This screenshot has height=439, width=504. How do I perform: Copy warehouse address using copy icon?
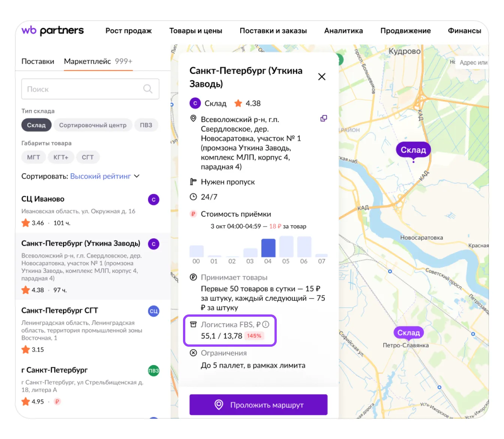[323, 119]
